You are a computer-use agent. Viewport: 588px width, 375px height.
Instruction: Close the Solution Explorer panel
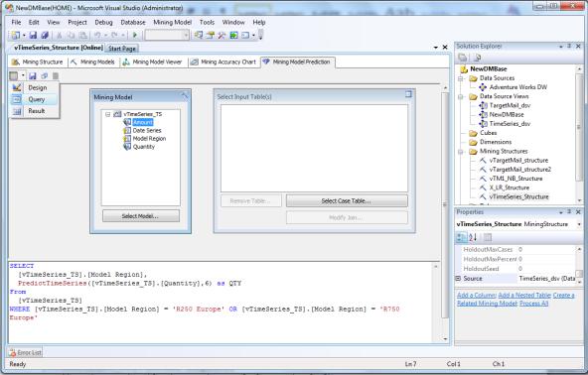coord(578,46)
